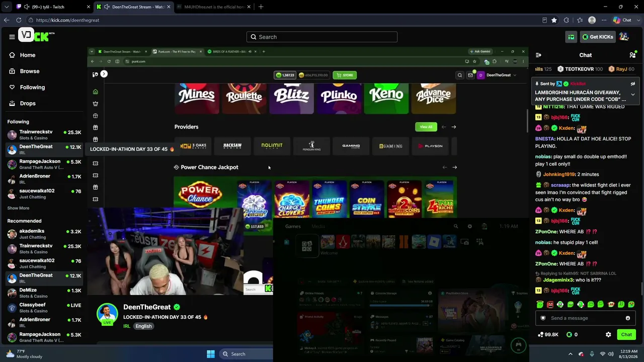
Task: Open the DeenTheGreat streamer avatar
Action: [x=107, y=314]
